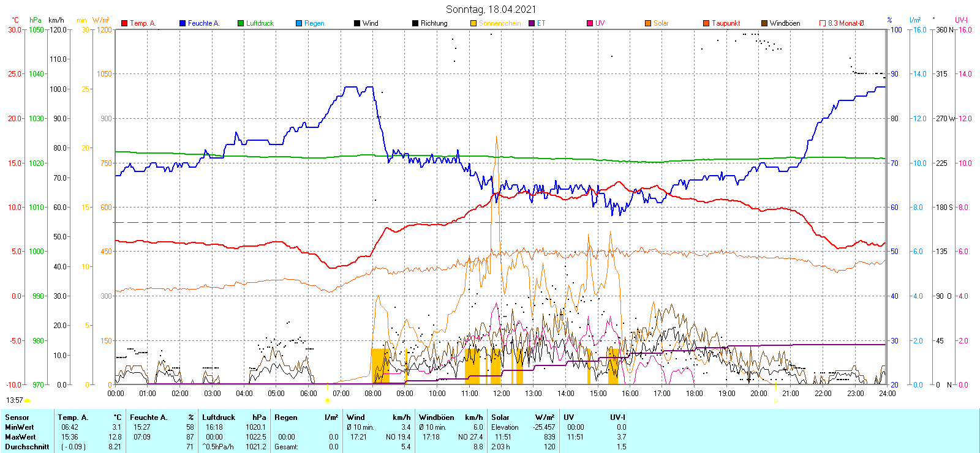This screenshot has width=980, height=453.
Task: Click the red Temp. A. legend swatch
Action: (124, 23)
